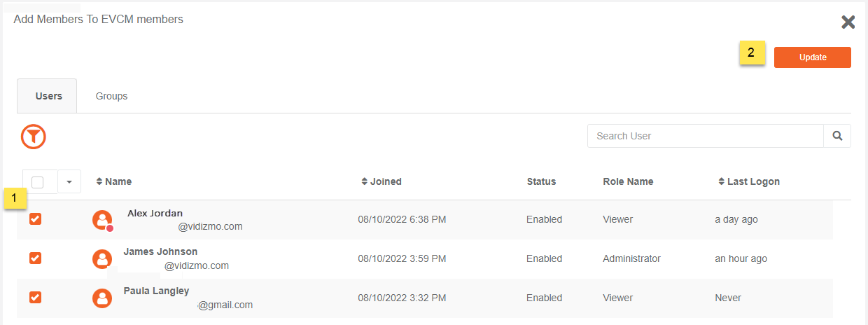This screenshot has height=325, width=868.
Task: Click the Status column header
Action: [x=541, y=181]
